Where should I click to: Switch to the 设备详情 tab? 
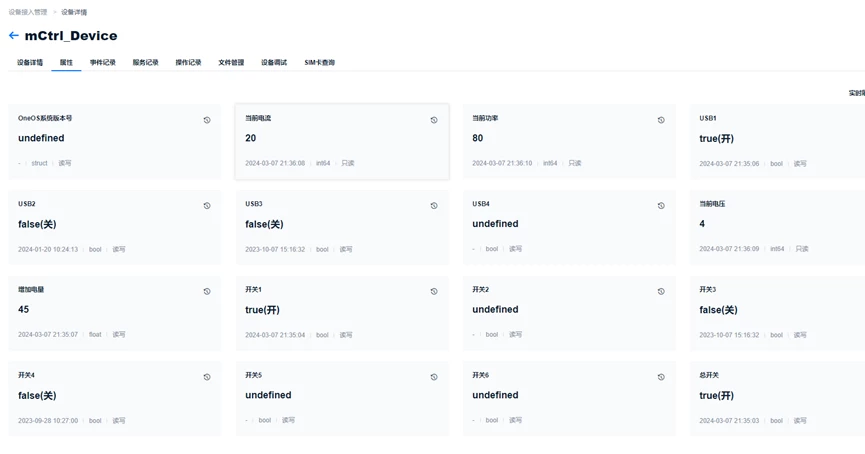pyautogui.click(x=30, y=63)
